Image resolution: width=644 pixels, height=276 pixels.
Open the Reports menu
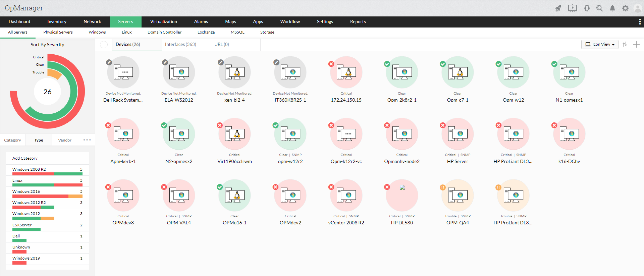[358, 21]
